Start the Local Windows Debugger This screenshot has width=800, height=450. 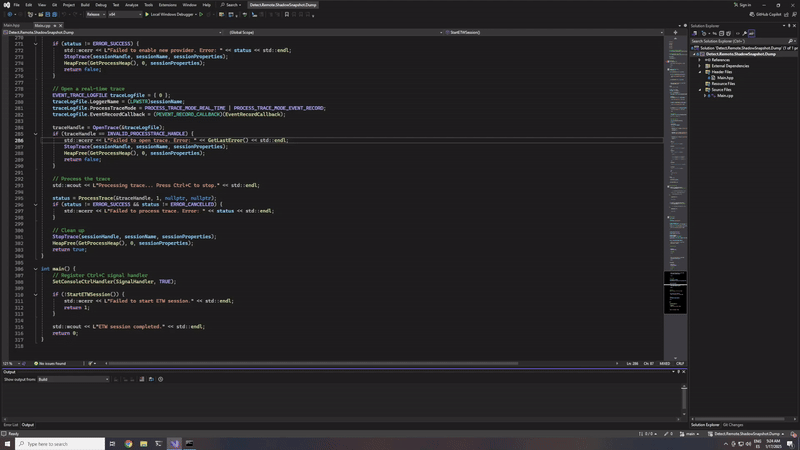pos(172,14)
